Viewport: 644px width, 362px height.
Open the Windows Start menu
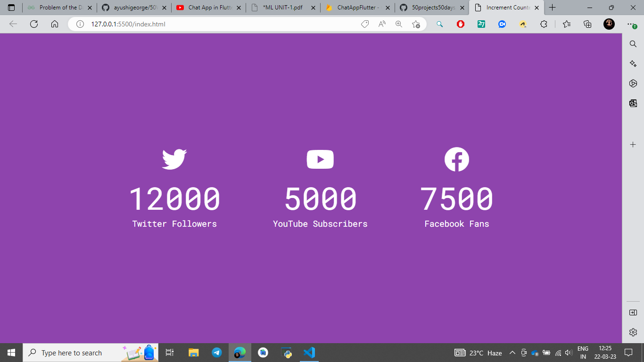11,353
